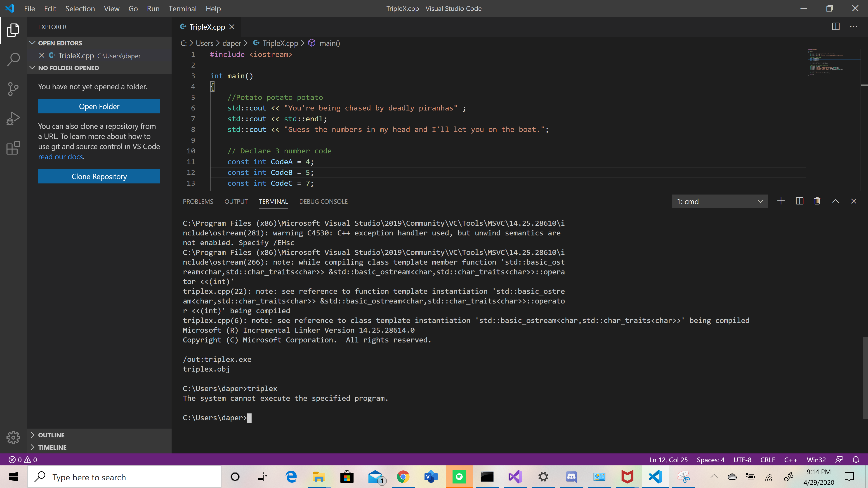
Task: Create a new terminal with plus icon
Action: [781, 201]
